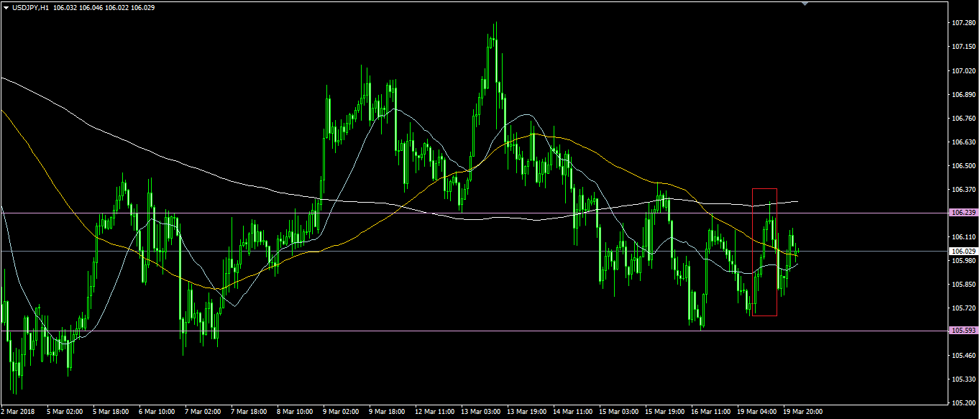Screen dimensions: 980x419
Task: Click the 105.850 price scale label
Action: coord(963,284)
